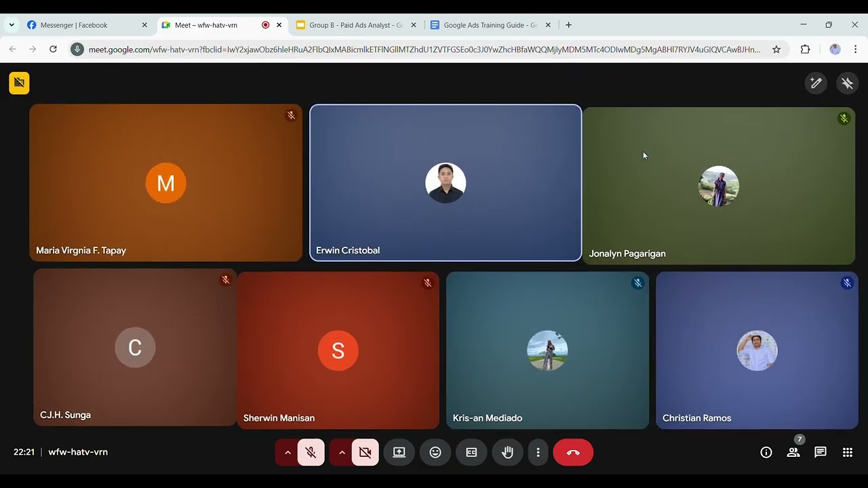Switch to Messenger | Facebook tab

click(x=87, y=25)
